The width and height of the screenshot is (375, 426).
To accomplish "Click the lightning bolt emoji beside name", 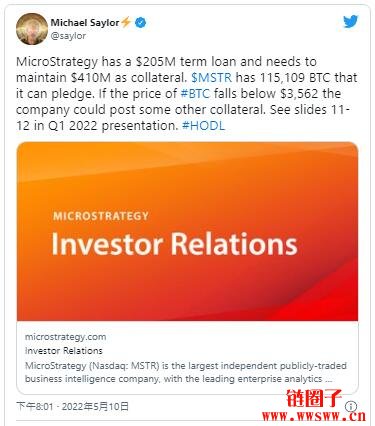I will point(126,22).
